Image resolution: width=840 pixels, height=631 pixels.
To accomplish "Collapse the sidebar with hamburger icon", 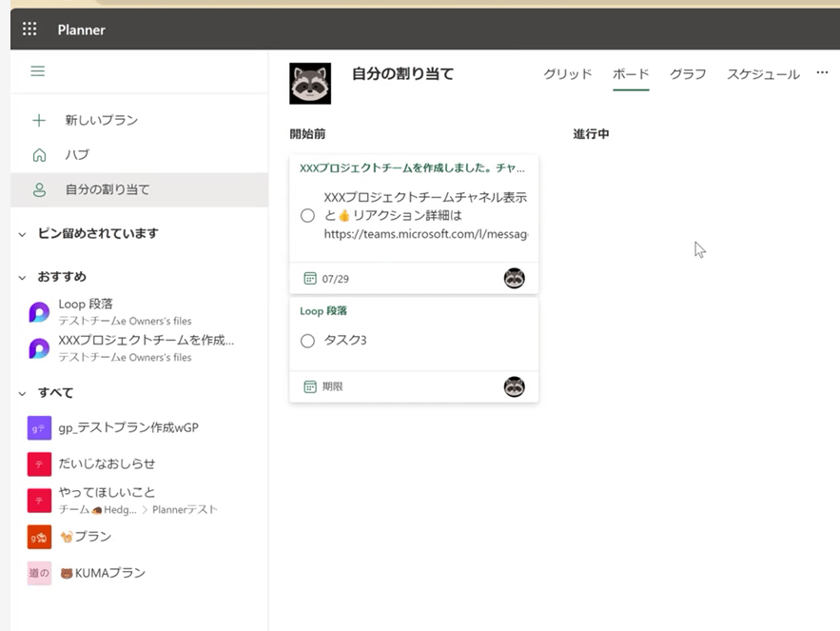I will (37, 70).
